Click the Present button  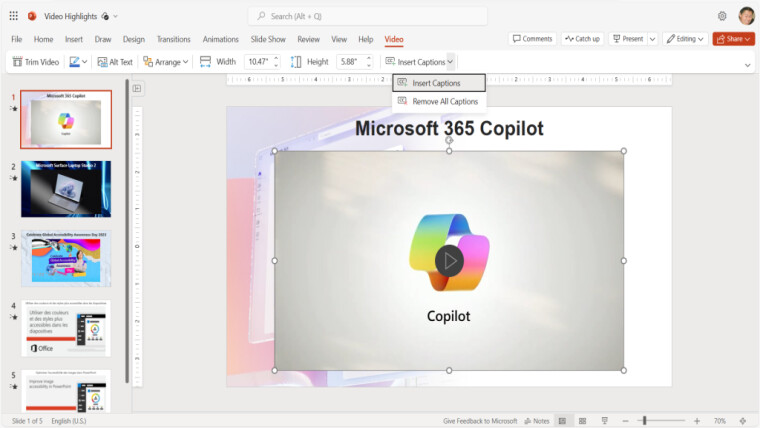point(628,39)
